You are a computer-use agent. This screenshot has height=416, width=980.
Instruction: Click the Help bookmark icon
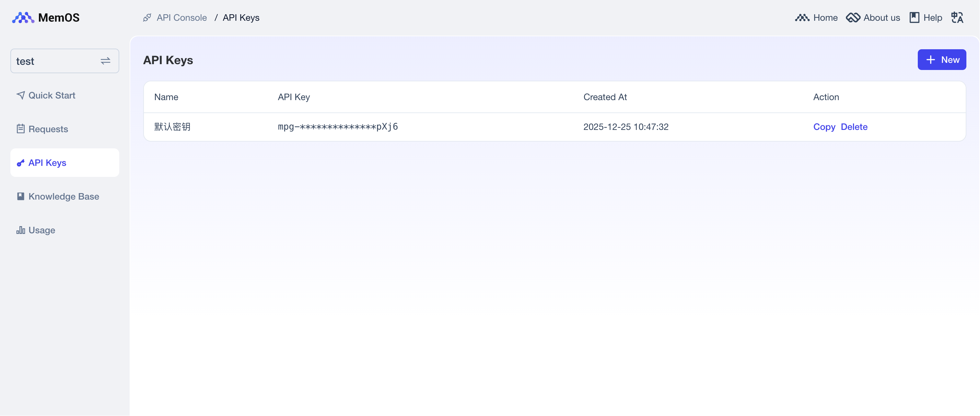coord(914,17)
